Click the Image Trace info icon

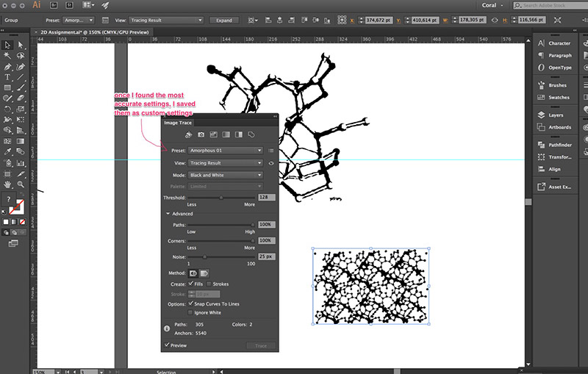point(167,328)
